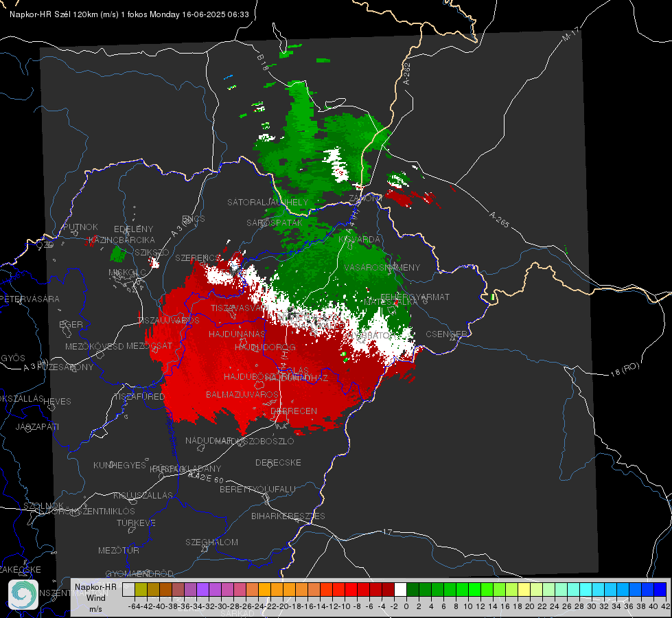Select the olive swatch above the -64 label
The height and width of the screenshot is (618, 672).
point(141,589)
